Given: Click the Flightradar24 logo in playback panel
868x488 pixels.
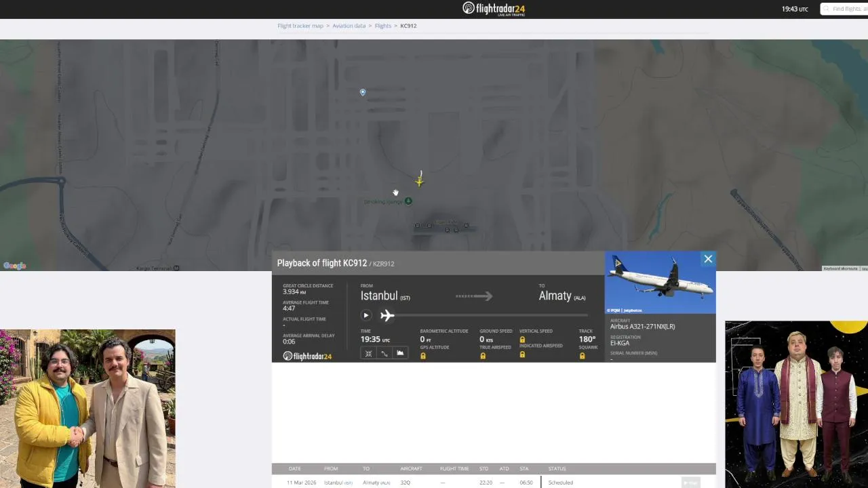Looking at the screenshot, I should tap(307, 356).
